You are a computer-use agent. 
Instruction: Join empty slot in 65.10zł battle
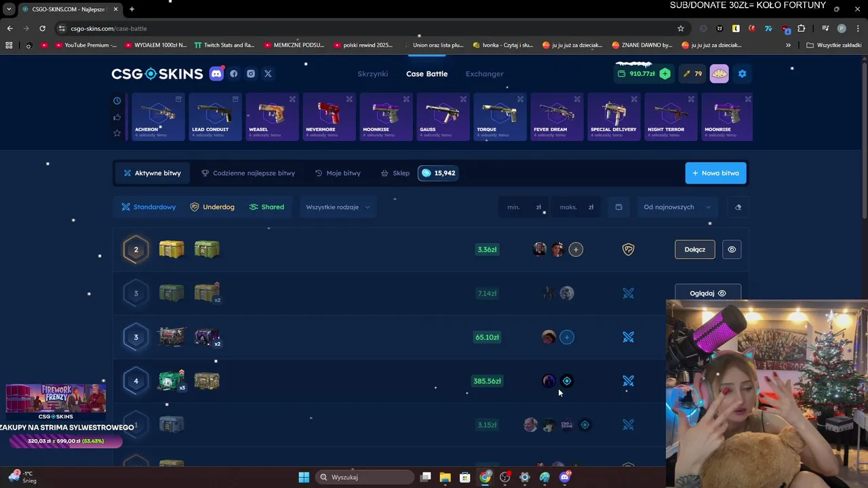click(x=567, y=337)
